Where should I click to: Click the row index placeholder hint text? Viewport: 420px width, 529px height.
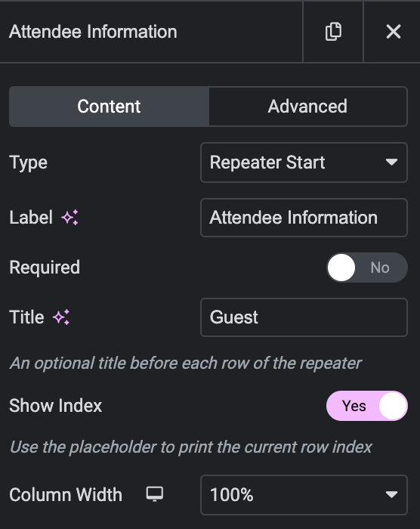coord(191,447)
